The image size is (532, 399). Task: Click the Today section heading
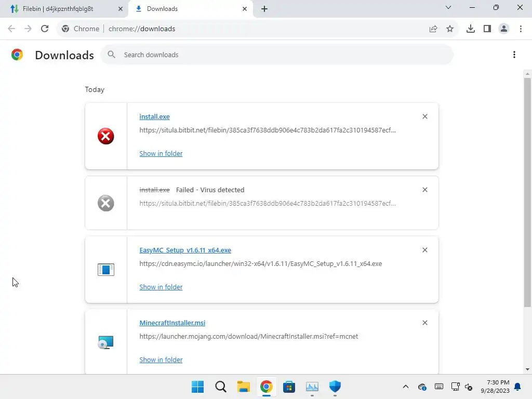coord(95,89)
